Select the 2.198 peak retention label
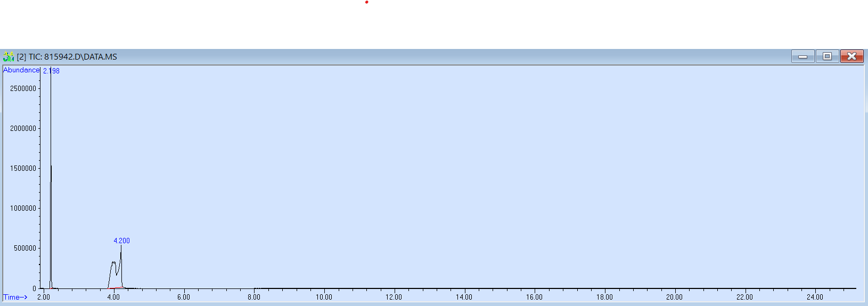868x306 pixels. click(x=51, y=71)
